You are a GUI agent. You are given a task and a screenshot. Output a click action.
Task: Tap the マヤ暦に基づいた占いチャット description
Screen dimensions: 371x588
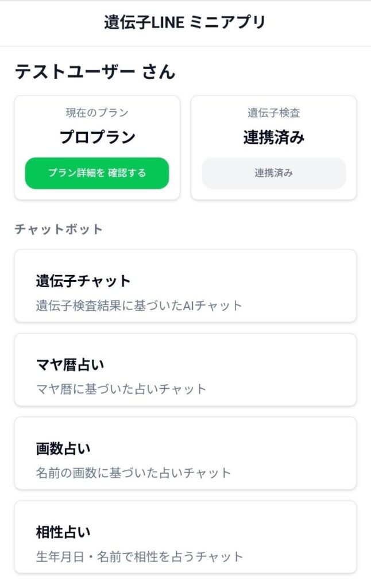click(x=121, y=389)
